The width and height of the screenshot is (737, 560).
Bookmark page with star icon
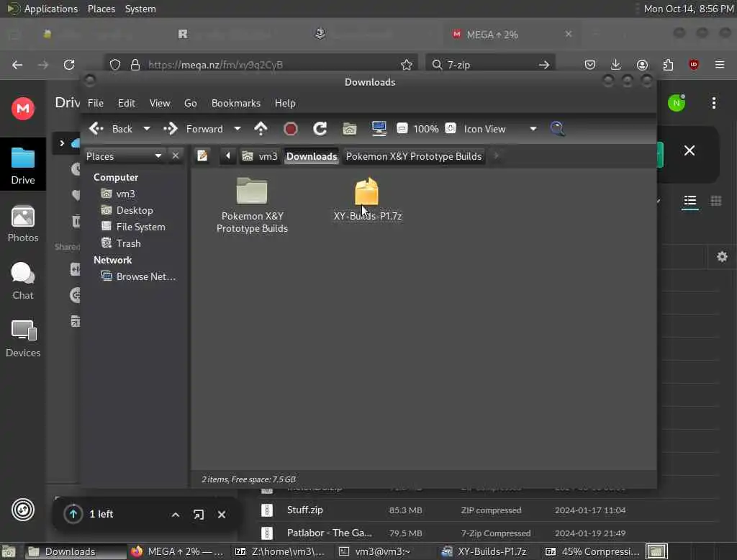coord(407,65)
